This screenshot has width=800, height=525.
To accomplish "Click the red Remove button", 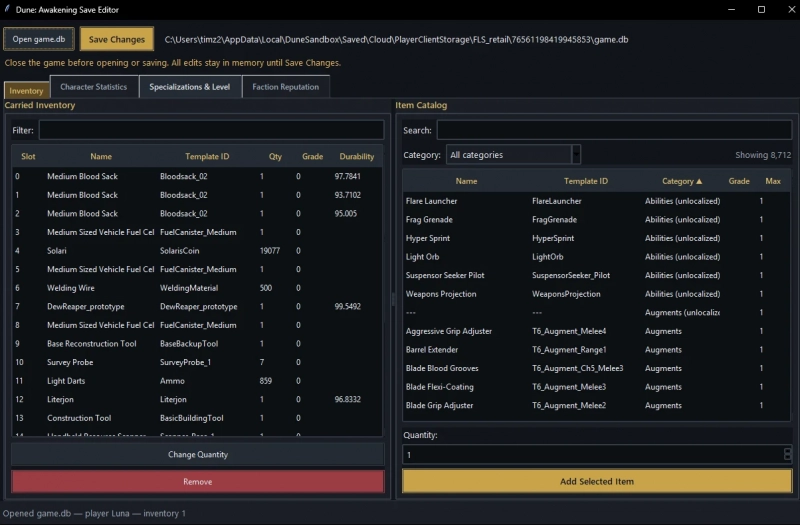I will pos(197,482).
